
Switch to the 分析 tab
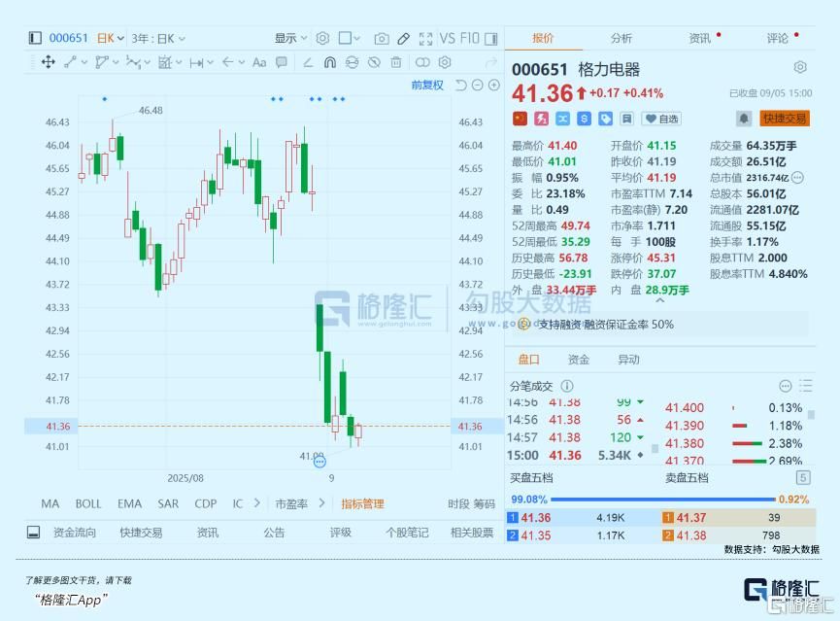coord(622,38)
